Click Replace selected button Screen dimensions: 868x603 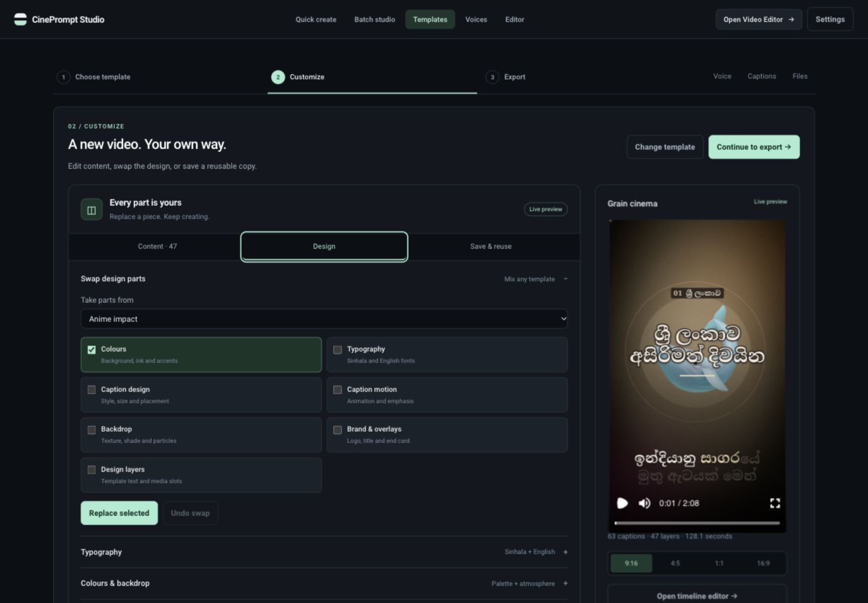[119, 513]
